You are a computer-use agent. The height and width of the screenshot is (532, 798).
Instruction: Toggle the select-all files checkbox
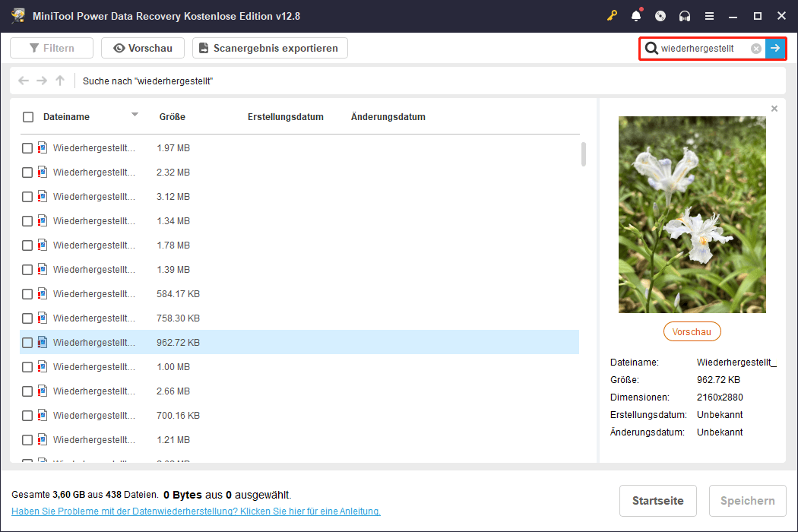coord(27,116)
